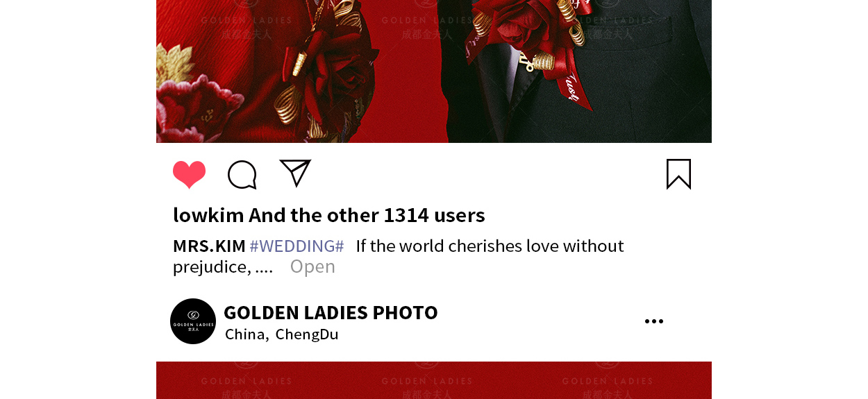Open the lowkim user profile
This screenshot has height=399, width=868.
(208, 215)
